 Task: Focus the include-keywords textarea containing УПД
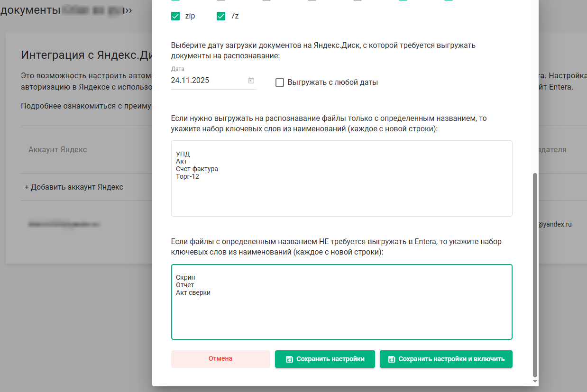[x=342, y=179]
